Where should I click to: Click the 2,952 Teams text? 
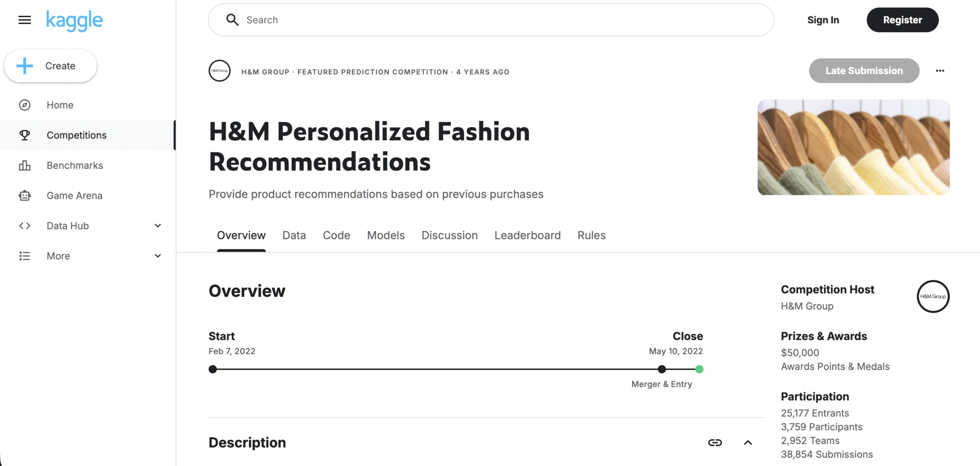click(810, 441)
